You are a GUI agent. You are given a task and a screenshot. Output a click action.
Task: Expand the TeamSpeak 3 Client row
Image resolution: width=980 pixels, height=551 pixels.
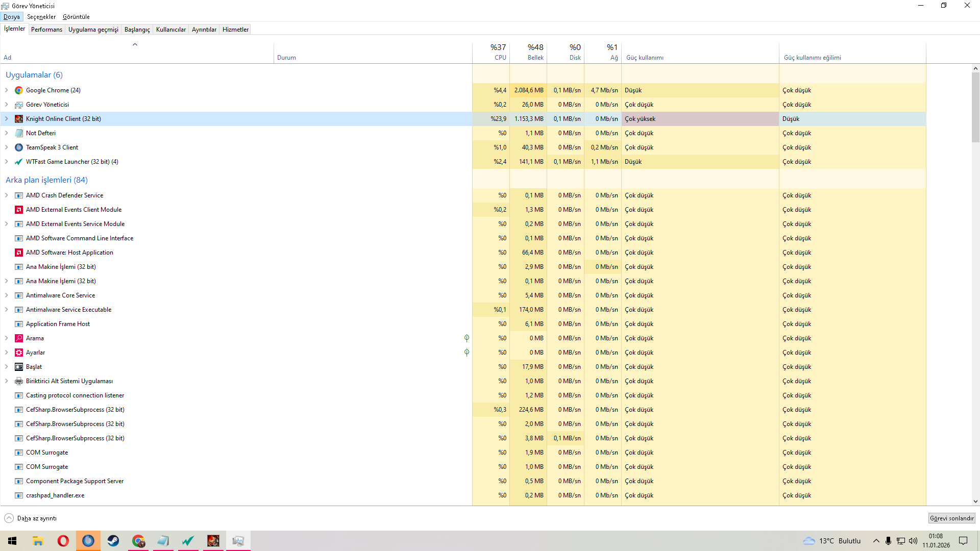click(7, 147)
